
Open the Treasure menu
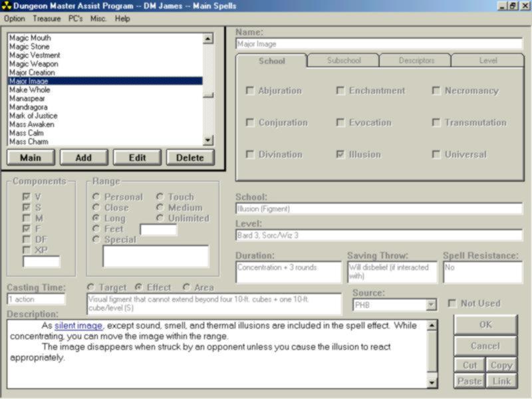[x=47, y=19]
